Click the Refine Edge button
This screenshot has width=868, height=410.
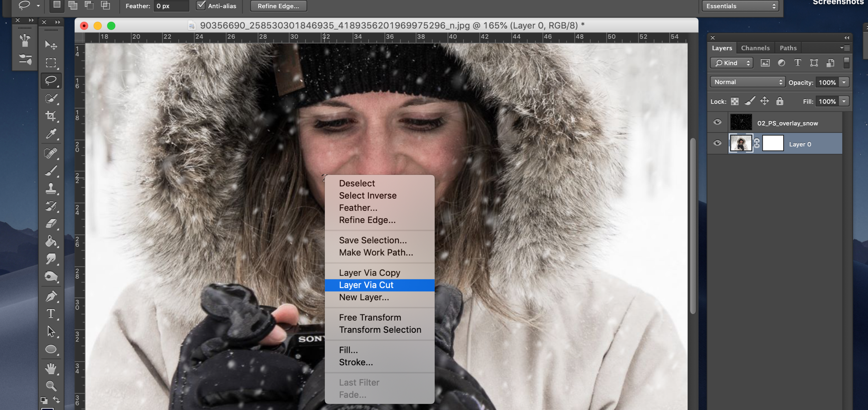pos(278,6)
